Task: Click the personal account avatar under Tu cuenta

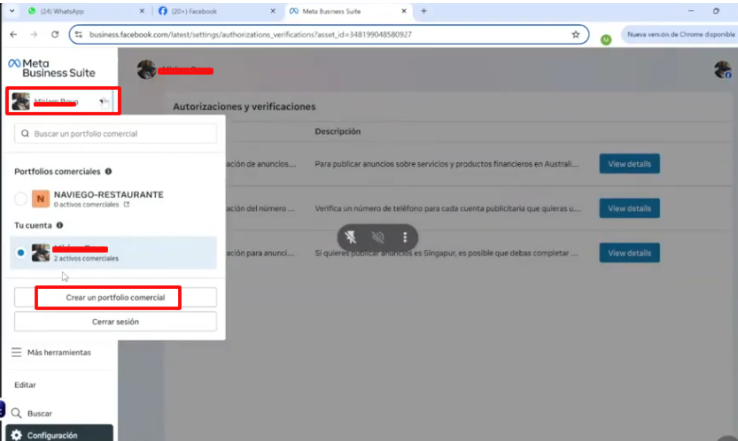Action: click(40, 253)
